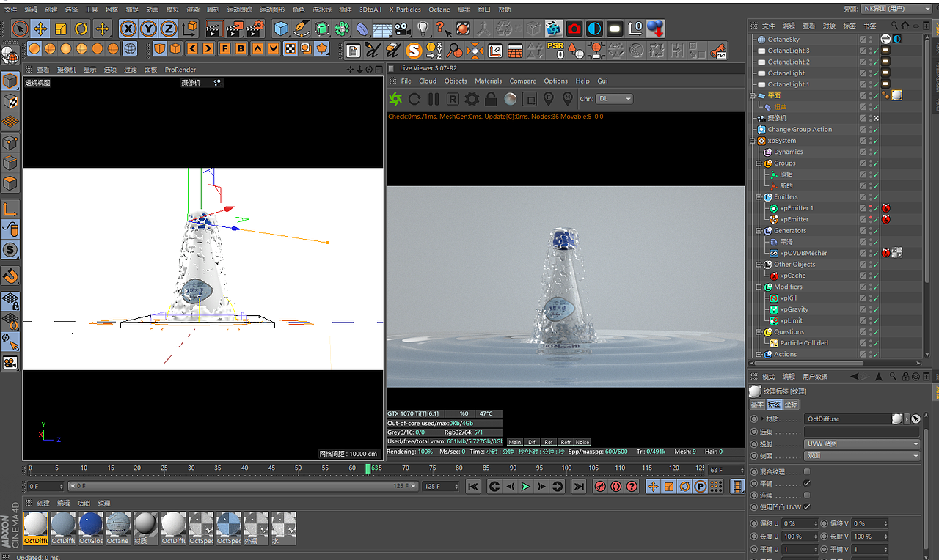Open the X-Particles menu

(x=405, y=10)
